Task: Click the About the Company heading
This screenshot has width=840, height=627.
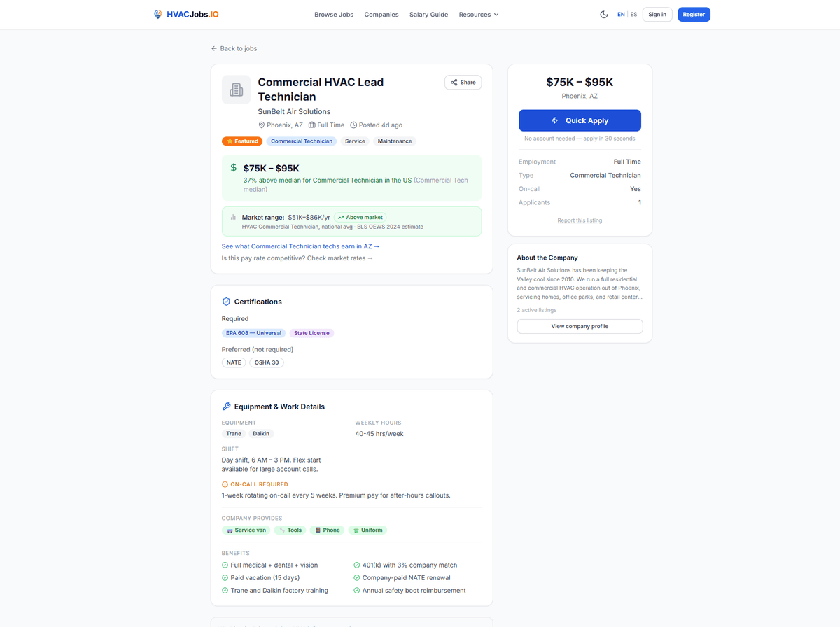Action: tap(547, 258)
